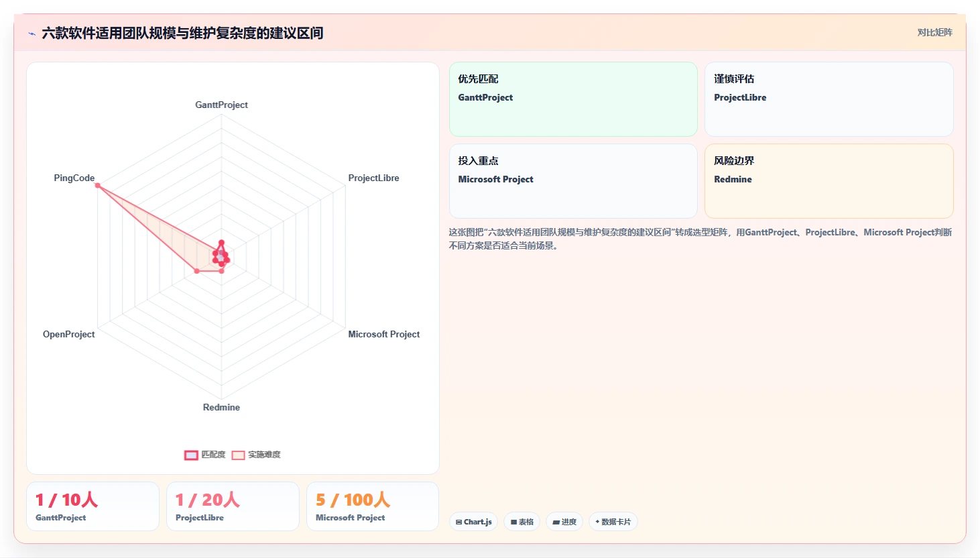980x558 pixels.
Task: Click the GanttProject axis label on radar
Action: click(x=221, y=105)
